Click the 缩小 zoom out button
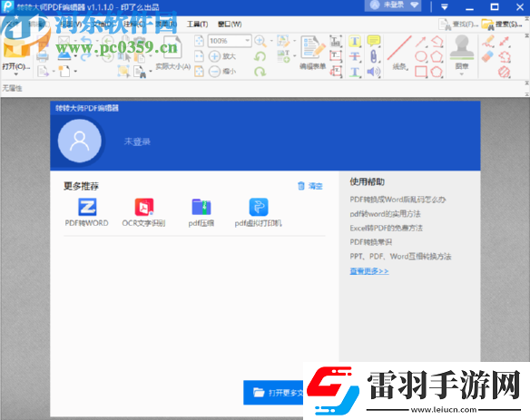The image size is (530, 420). click(x=222, y=72)
